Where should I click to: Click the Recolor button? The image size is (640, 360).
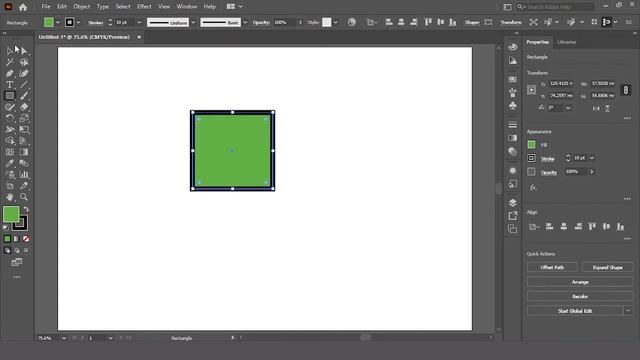pos(580,296)
